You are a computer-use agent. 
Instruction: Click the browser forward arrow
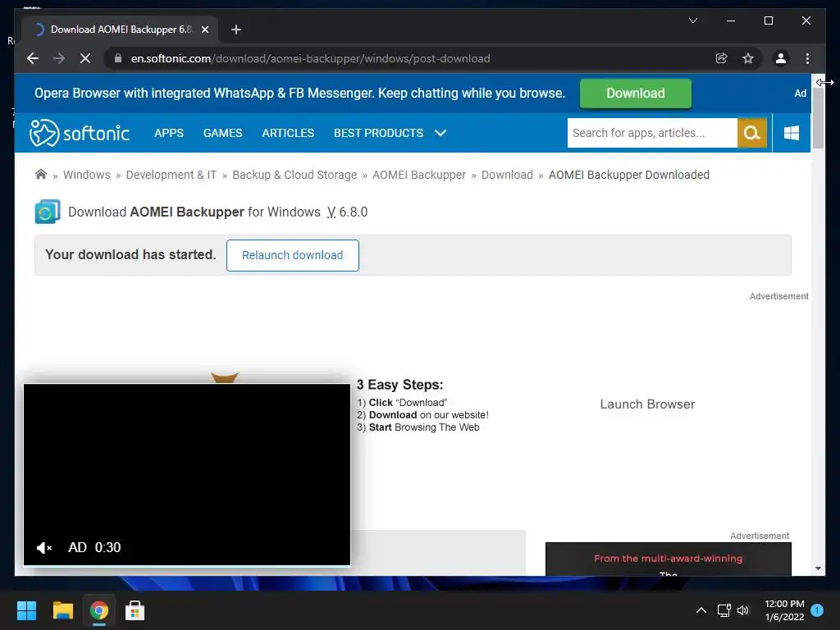[x=59, y=58]
